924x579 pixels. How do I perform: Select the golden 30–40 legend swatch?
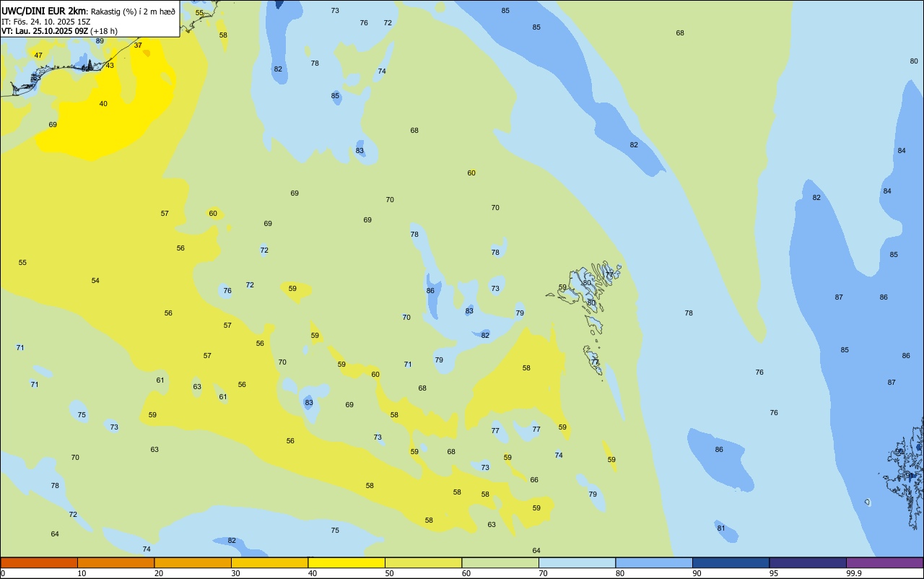pos(269,562)
